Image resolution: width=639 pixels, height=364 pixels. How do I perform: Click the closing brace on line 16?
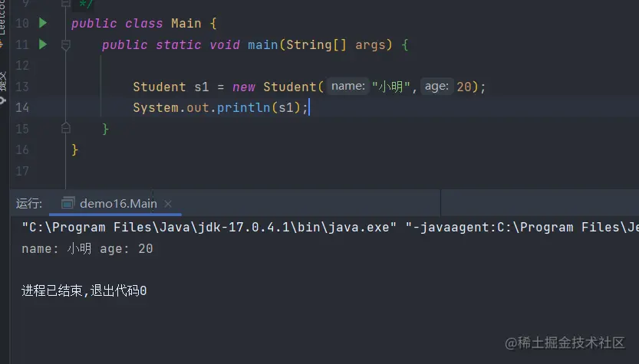[74, 150]
